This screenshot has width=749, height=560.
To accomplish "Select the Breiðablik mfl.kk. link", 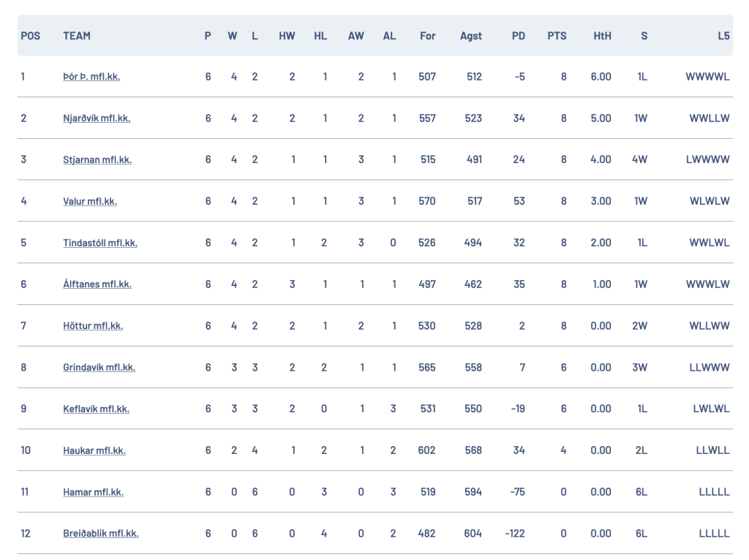I will tap(101, 533).
